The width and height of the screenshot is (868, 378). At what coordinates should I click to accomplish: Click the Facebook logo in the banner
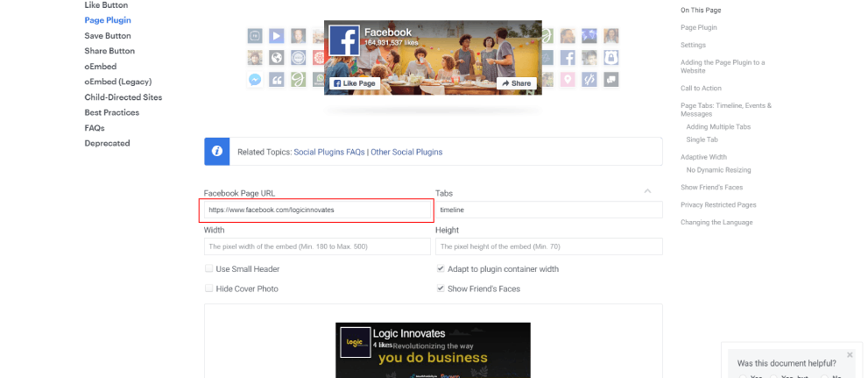[x=344, y=40]
